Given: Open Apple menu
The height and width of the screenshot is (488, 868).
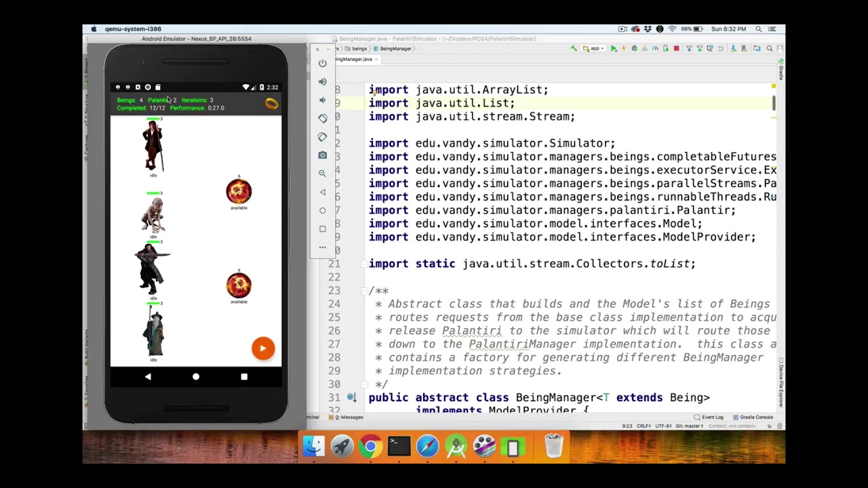Looking at the screenshot, I should (x=94, y=29).
